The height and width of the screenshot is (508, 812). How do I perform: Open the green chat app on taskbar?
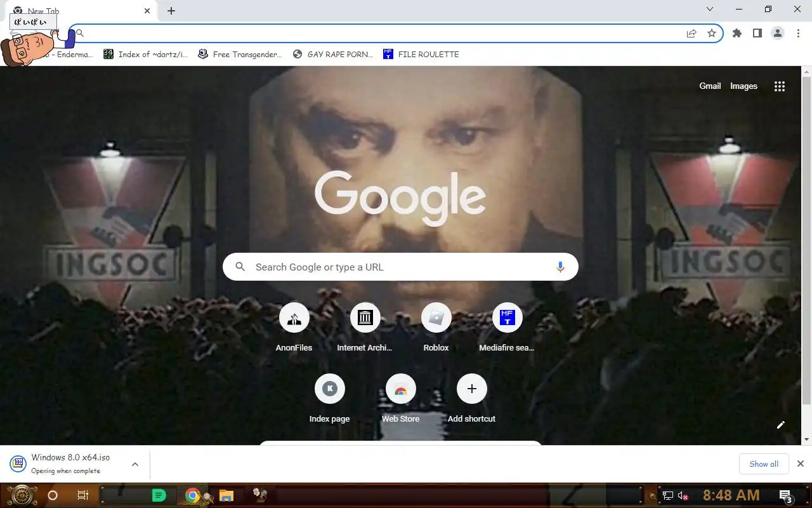159,495
